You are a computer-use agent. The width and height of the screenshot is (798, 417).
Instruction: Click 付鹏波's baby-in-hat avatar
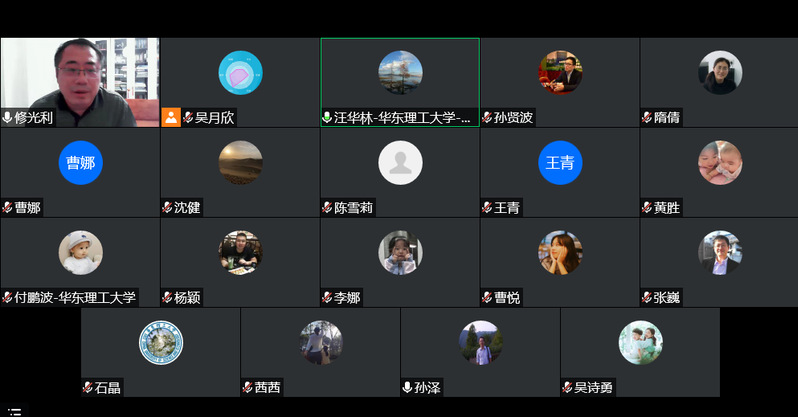click(x=80, y=253)
